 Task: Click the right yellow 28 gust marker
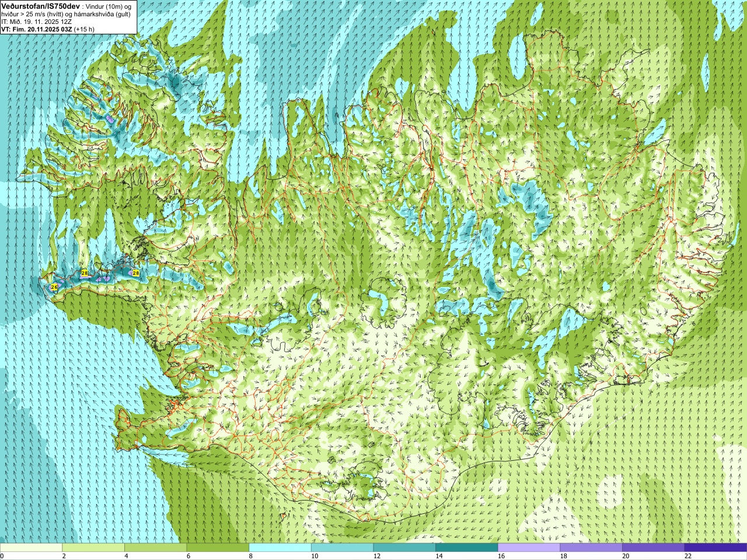[135, 272]
